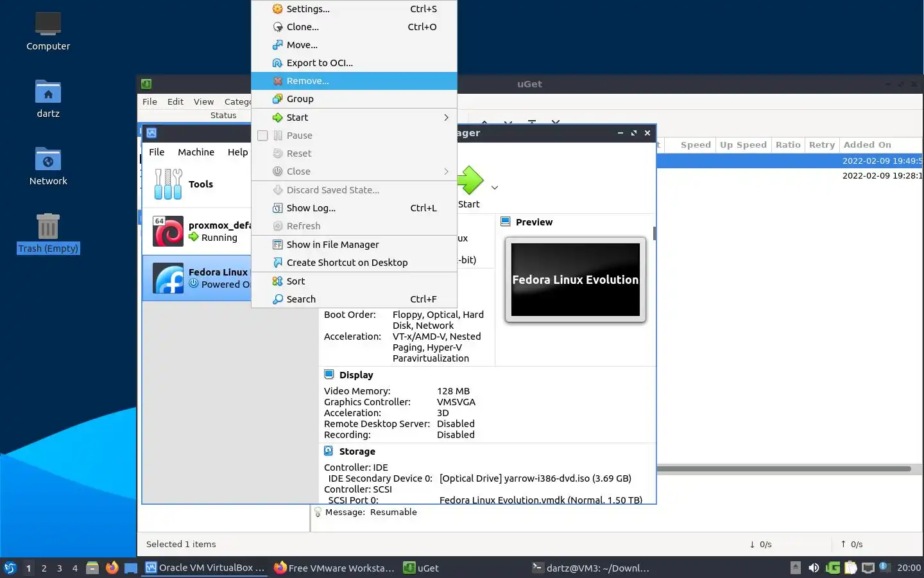The height and width of the screenshot is (578, 924).
Task: Click the greyed Reset menu entry
Action: [x=354, y=153]
